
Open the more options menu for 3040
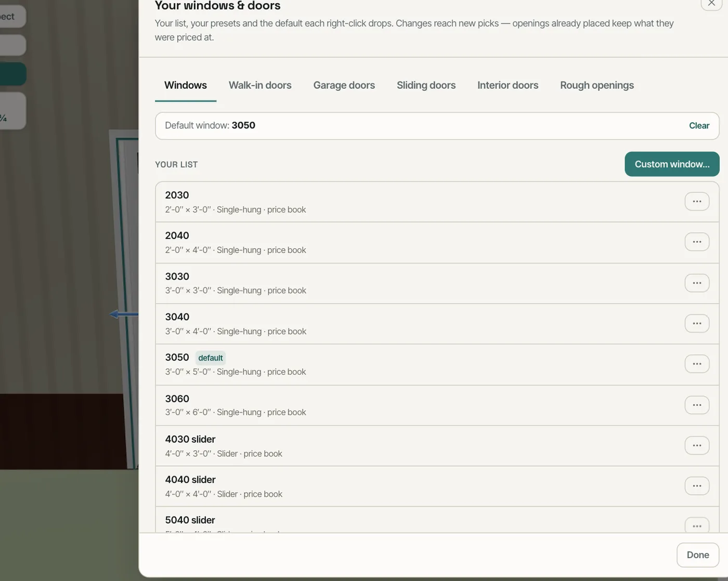point(697,324)
